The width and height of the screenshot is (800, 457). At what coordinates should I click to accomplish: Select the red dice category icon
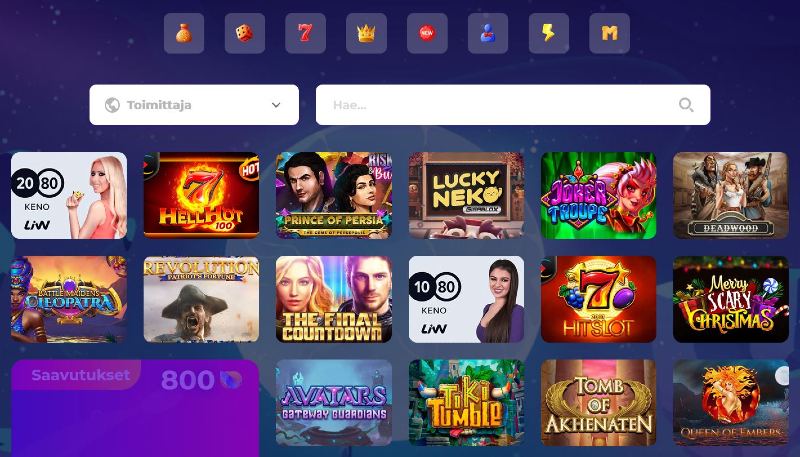point(244,34)
